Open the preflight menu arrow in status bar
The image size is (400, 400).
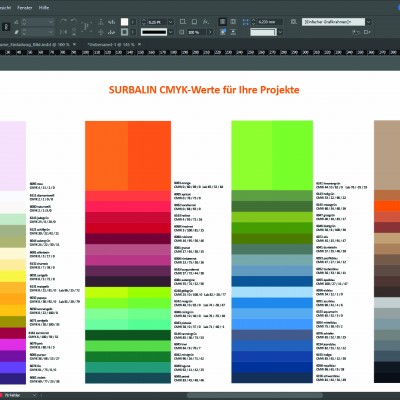click(34, 395)
